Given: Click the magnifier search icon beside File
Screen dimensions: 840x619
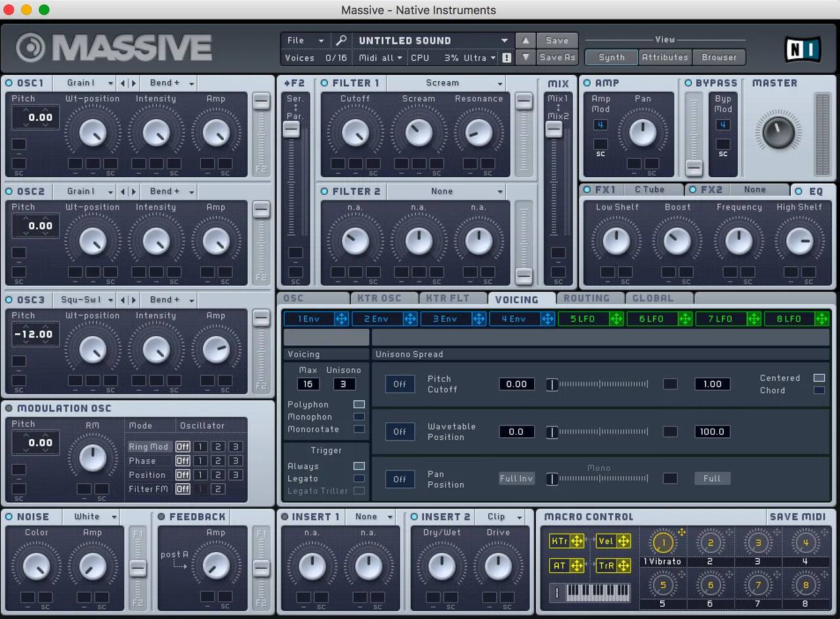Looking at the screenshot, I should [341, 40].
